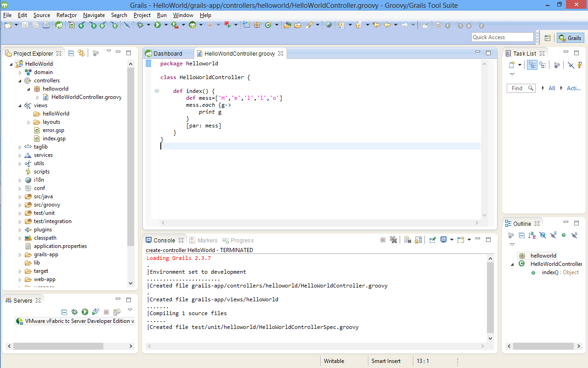The width and height of the screenshot is (588, 368).
Task: Toggle Hide Static members in Outline
Action: 553,235
